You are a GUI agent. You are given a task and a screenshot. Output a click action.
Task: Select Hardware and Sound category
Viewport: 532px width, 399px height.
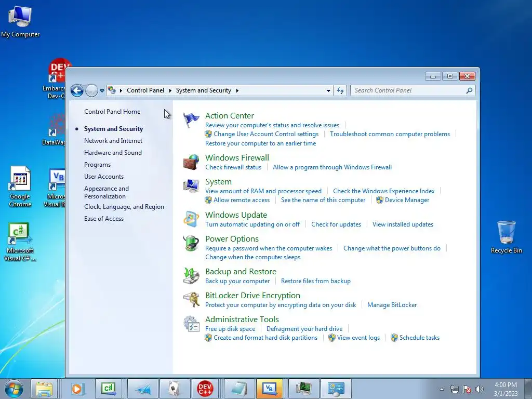(113, 153)
